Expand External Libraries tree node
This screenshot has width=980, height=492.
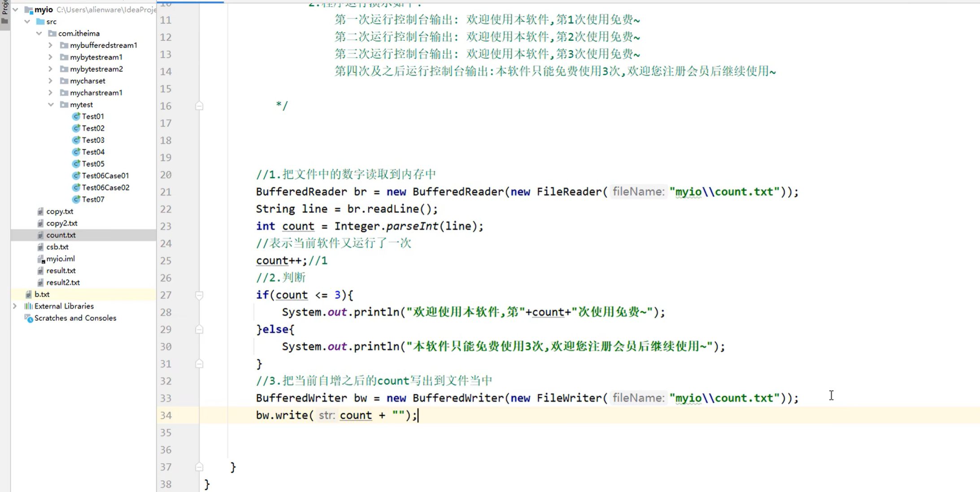(15, 306)
